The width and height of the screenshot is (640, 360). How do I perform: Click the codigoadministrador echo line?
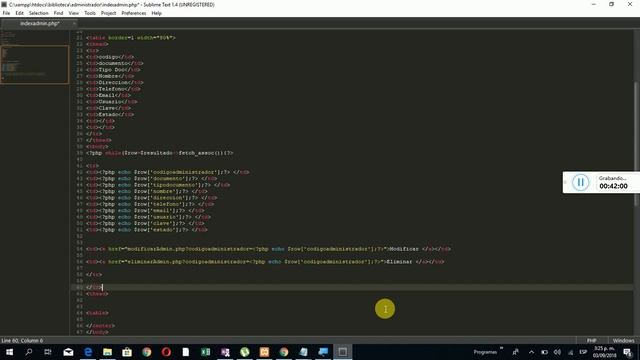pos(167,172)
